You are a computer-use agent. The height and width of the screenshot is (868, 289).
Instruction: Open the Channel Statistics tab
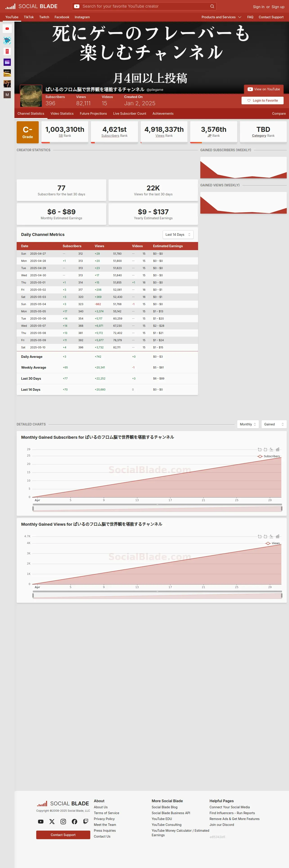pos(31,114)
